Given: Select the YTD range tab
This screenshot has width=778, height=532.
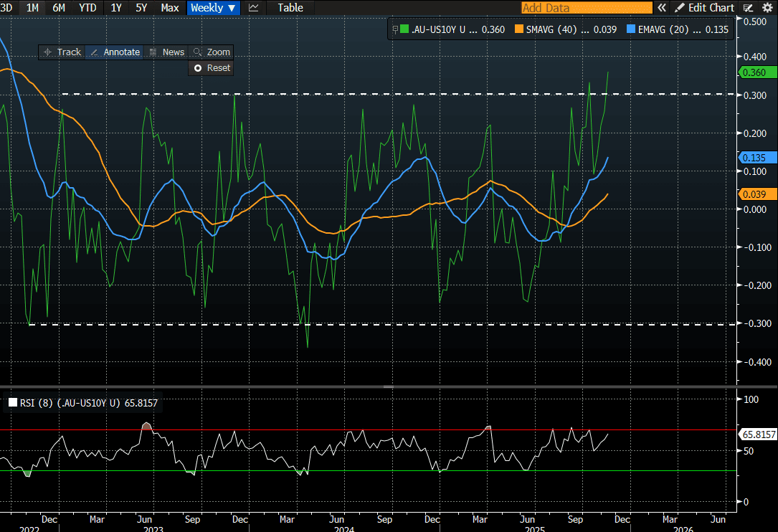Looking at the screenshot, I should tap(87, 8).
